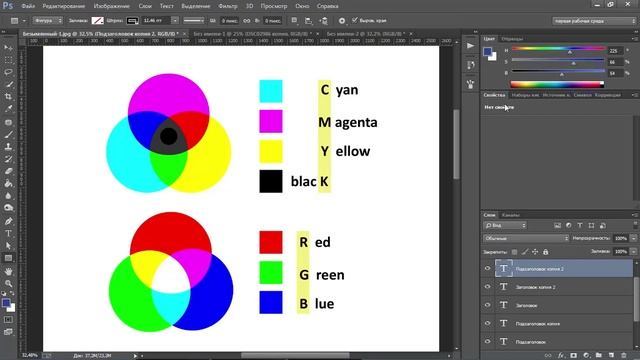The height and width of the screenshot is (360, 640).
Task: Switch to second document tab
Action: point(253,34)
